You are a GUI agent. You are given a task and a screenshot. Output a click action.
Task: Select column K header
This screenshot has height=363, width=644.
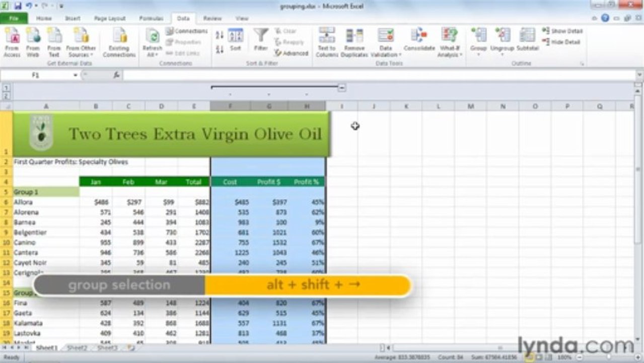(x=406, y=106)
